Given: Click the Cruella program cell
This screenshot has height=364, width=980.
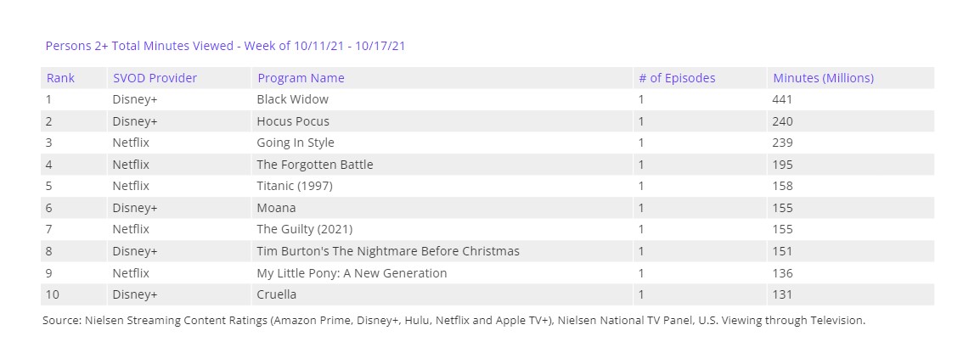Looking at the screenshot, I should (x=277, y=294).
